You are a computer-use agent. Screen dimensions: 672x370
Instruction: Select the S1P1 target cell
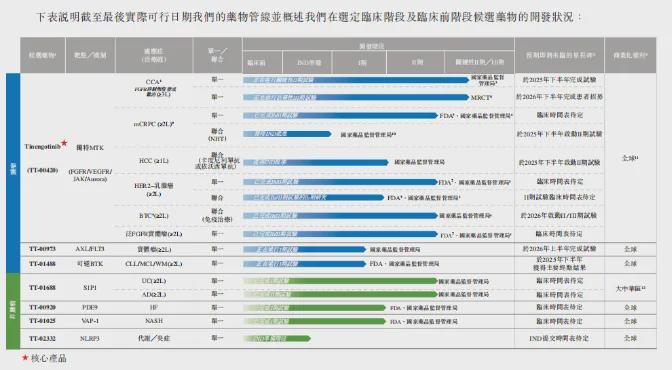[x=90, y=288]
